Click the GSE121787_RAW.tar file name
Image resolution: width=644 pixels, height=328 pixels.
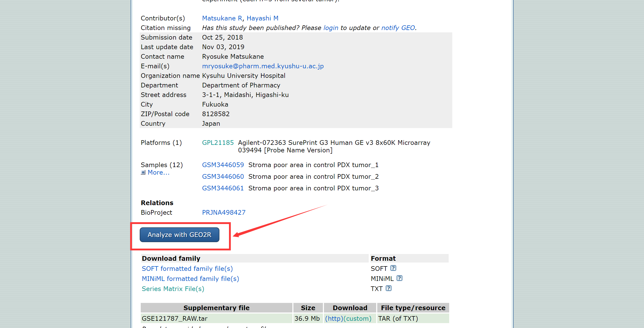175,318
